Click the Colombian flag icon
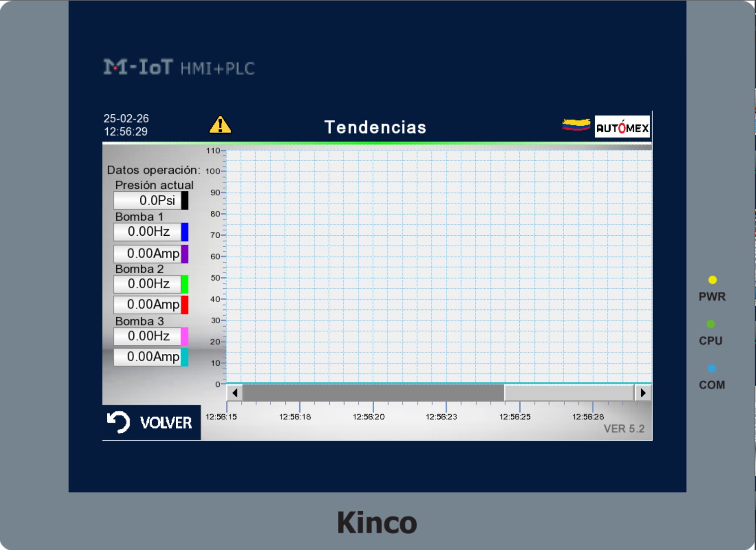The height and width of the screenshot is (550, 756). pyautogui.click(x=576, y=124)
